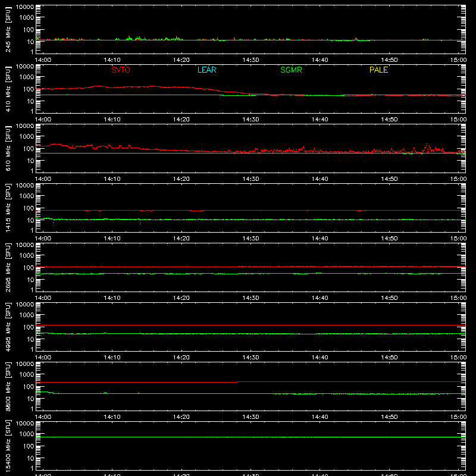Select the '410 MHz [SFU]' axis title

[x=8, y=89]
